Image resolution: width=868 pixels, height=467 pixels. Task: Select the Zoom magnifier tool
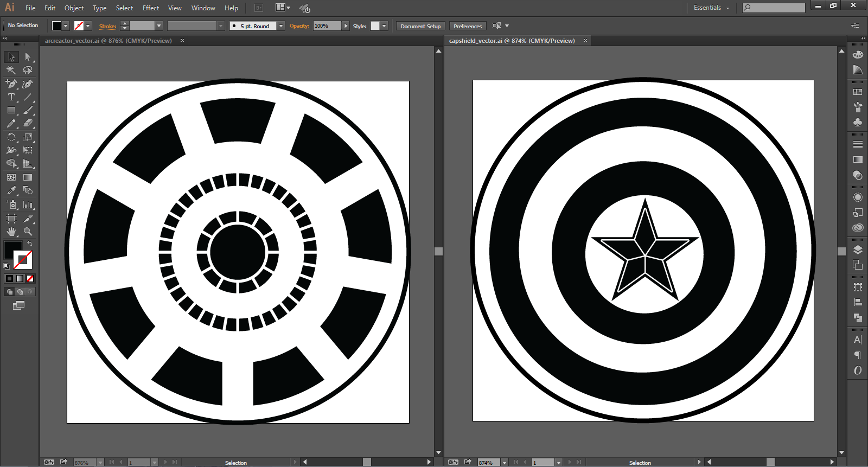(x=28, y=232)
